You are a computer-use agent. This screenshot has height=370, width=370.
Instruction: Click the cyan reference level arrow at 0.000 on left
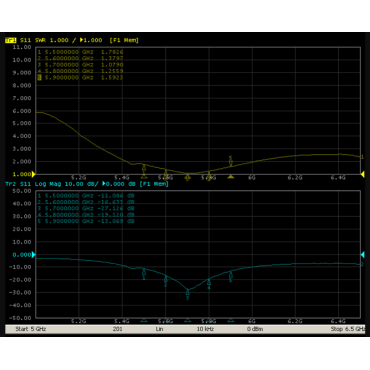click(x=33, y=255)
